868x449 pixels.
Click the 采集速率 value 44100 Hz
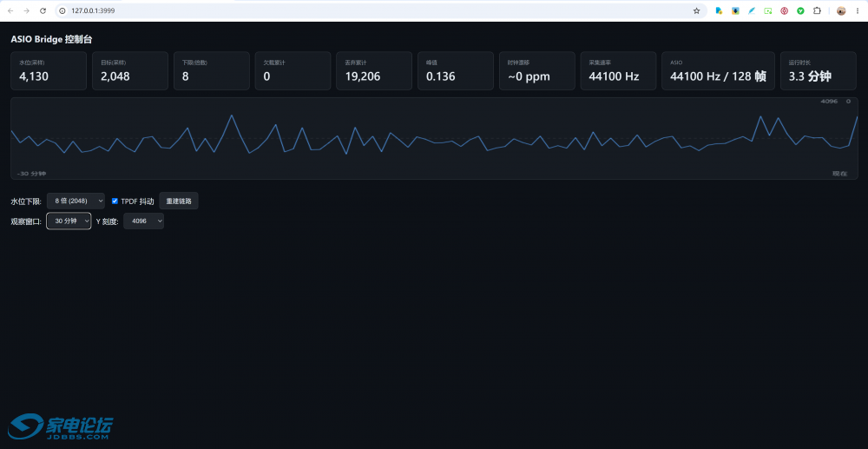pos(614,76)
